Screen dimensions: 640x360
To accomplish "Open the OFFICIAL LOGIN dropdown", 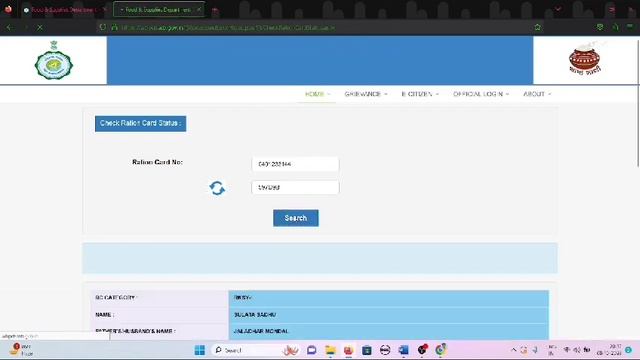I will [x=481, y=94].
